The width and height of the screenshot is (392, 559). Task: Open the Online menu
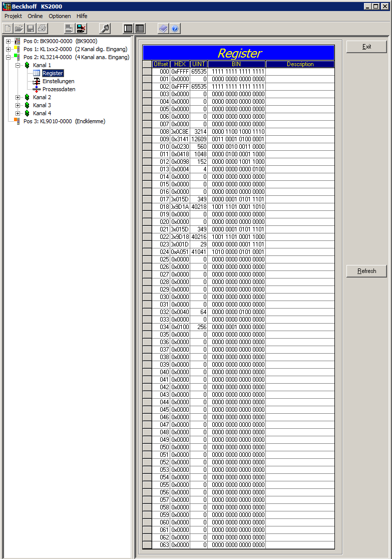click(35, 16)
